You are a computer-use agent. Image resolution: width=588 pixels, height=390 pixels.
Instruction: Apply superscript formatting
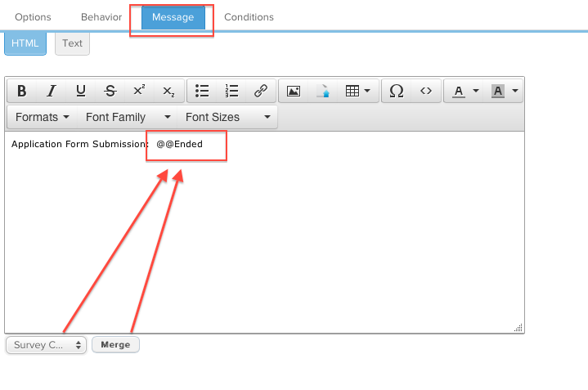click(x=139, y=91)
